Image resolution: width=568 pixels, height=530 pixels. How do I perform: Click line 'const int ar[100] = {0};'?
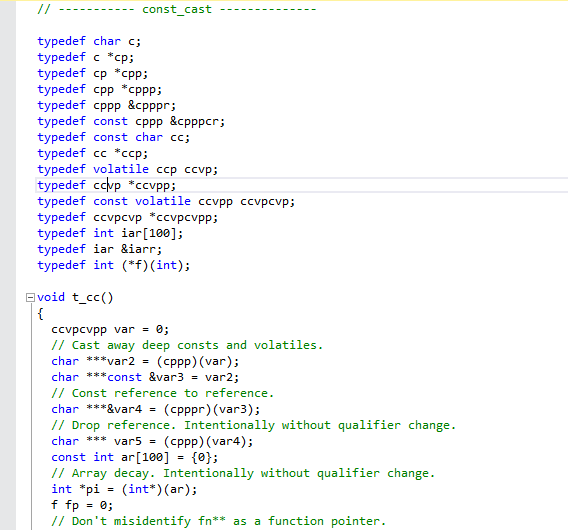[x=135, y=457]
